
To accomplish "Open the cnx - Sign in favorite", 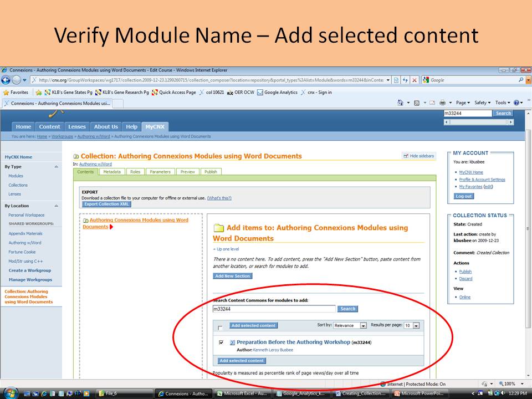I will coord(316,93).
